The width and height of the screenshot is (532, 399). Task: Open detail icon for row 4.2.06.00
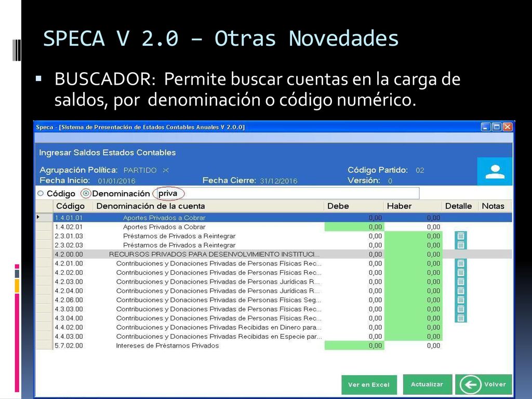[x=461, y=300]
